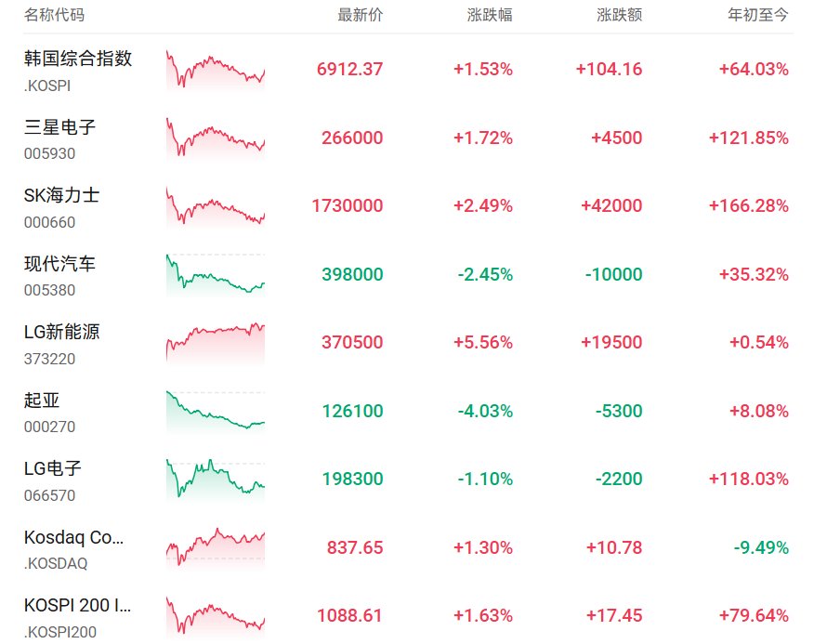The image size is (814, 644).
Task: Open the 现代汽车 green sparkline chart
Action: [216, 275]
